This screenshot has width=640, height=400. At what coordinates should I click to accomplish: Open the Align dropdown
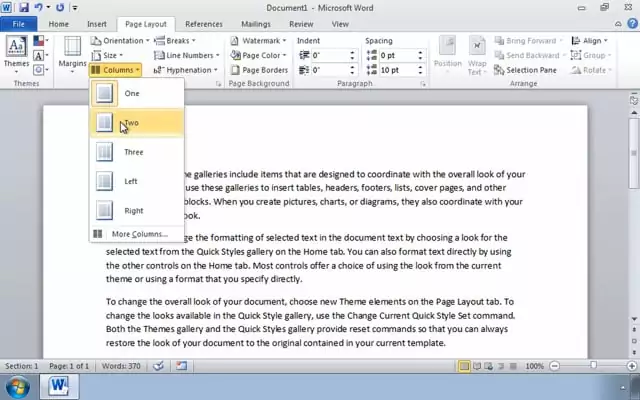coord(589,40)
